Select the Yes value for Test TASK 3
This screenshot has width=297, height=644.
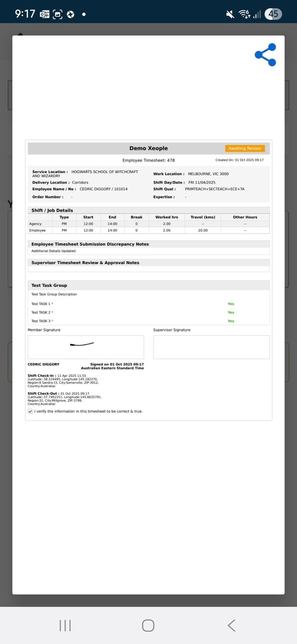tap(231, 321)
